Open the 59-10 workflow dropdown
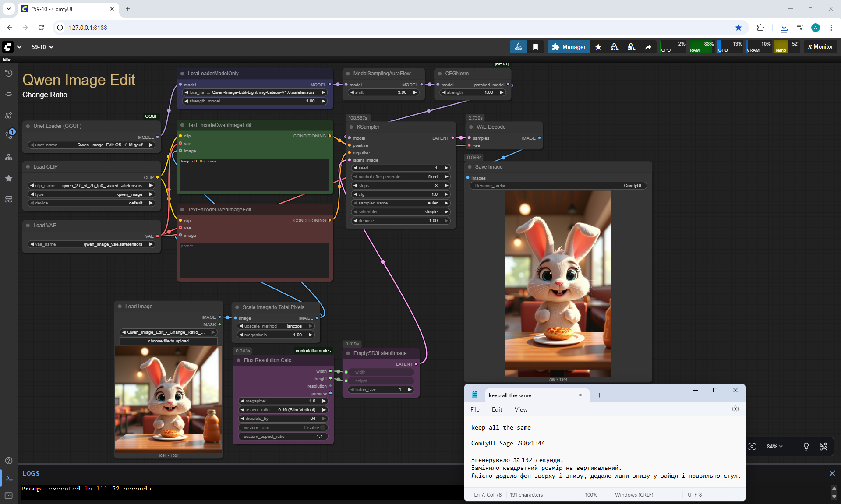 click(x=42, y=47)
